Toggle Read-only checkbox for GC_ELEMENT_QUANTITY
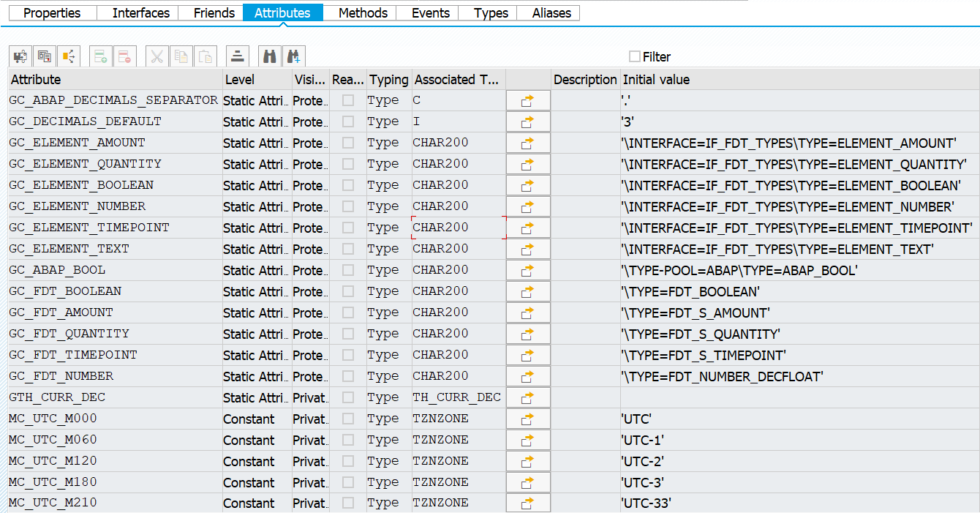The width and height of the screenshot is (980, 513). 348,164
